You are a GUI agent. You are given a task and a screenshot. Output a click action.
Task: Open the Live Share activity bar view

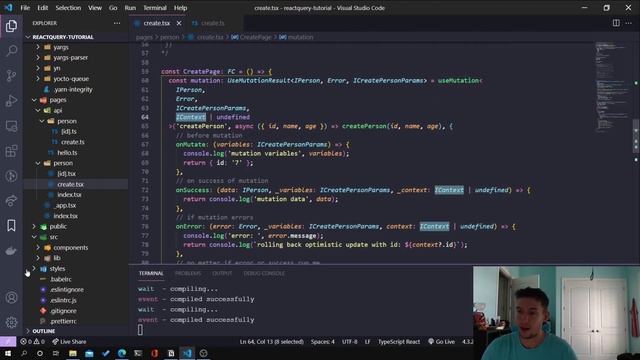tap(11, 200)
